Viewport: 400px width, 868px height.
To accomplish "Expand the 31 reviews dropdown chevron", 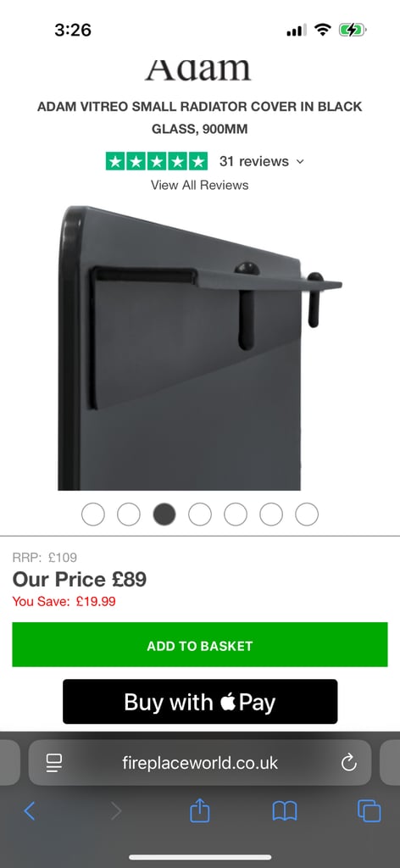I will pos(300,162).
